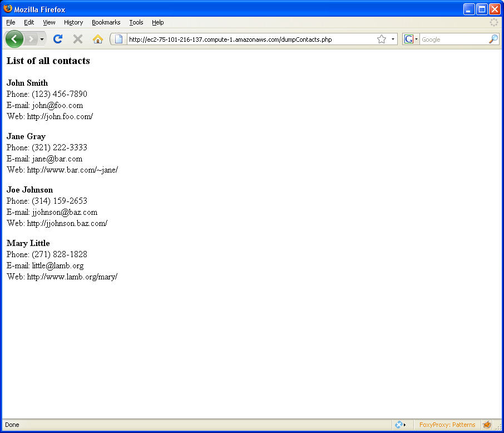Click the 'Done' status text
504x433 pixels.
[12, 425]
